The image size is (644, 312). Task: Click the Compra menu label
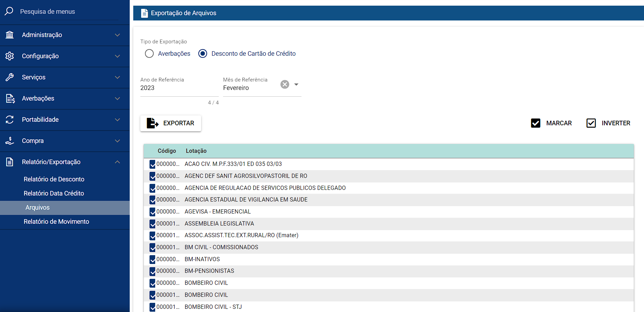pos(33,141)
